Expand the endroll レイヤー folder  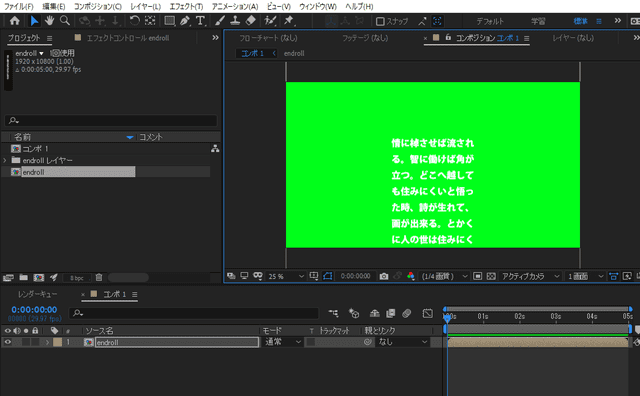tap(5, 160)
